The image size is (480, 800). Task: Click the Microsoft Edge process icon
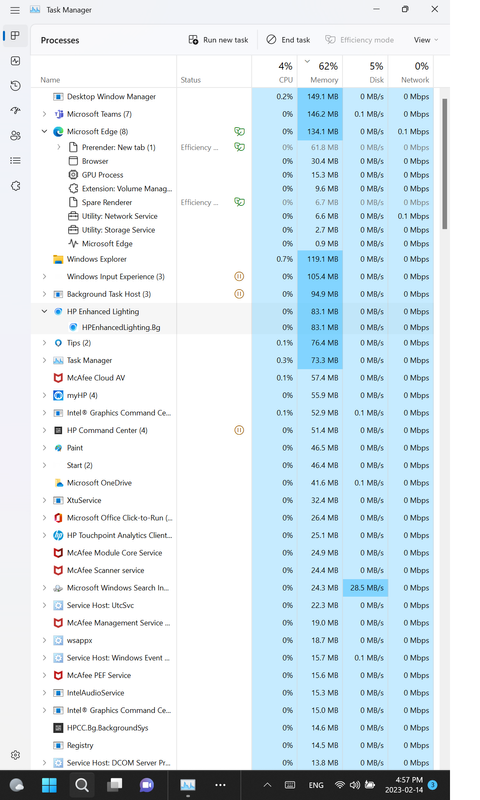[58, 132]
